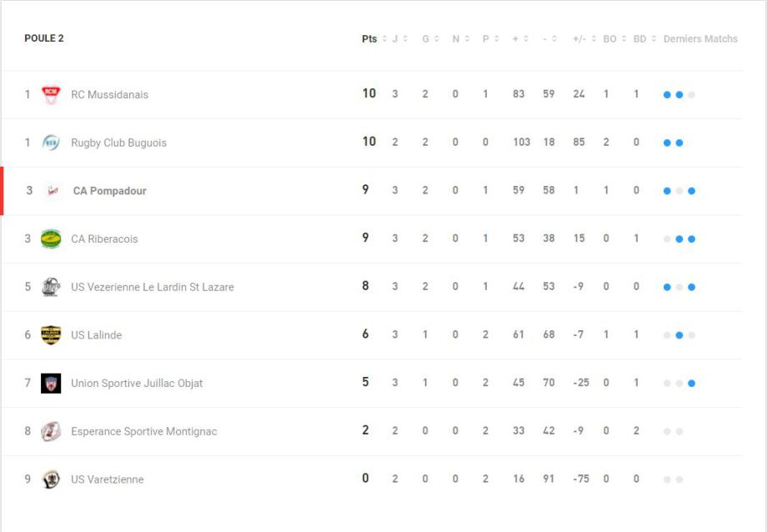Viewport: 767px width, 532px height.
Task: Click the CA Pompadour team logo
Action: (53, 191)
